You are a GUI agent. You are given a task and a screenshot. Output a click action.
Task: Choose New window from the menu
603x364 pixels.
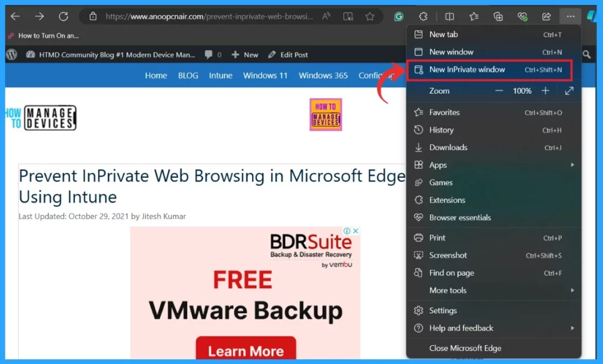click(x=494, y=52)
